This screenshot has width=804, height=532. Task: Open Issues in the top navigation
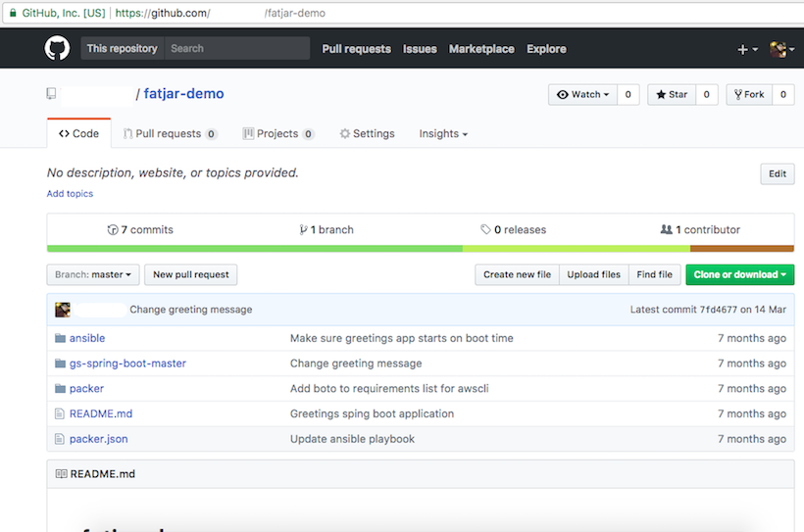420,49
